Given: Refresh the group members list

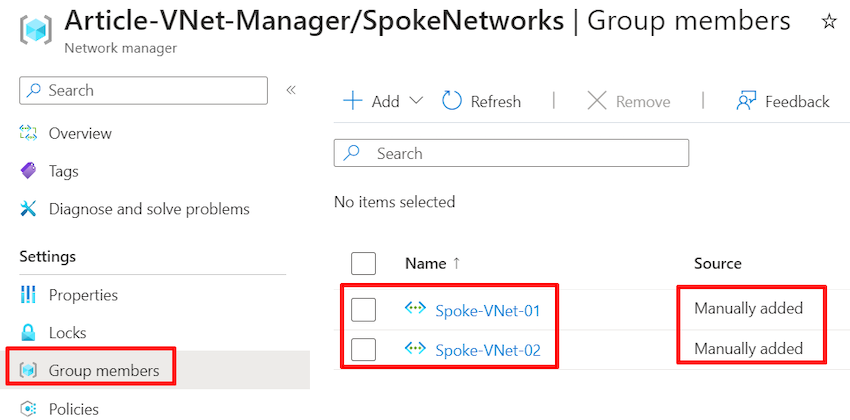Looking at the screenshot, I should 482,101.
